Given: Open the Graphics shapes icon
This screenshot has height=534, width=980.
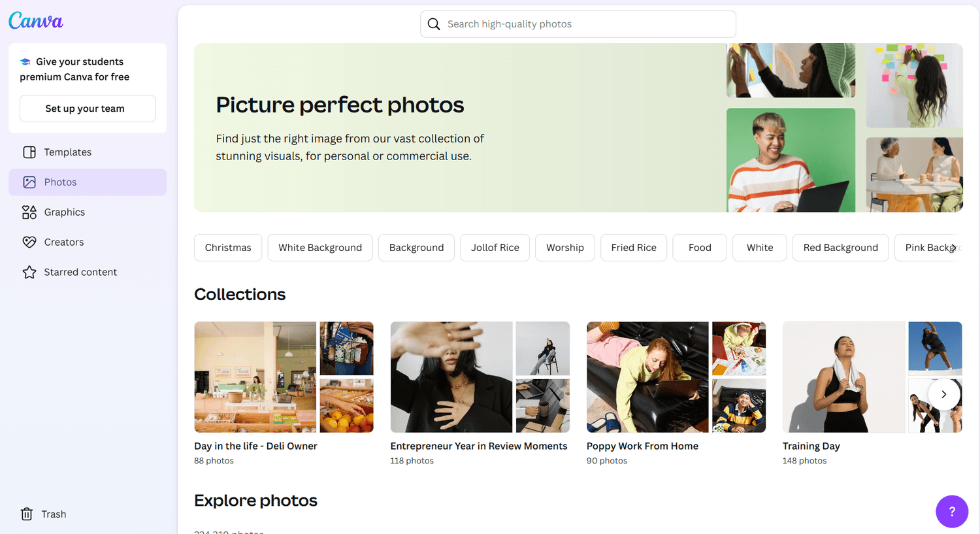Looking at the screenshot, I should [29, 212].
